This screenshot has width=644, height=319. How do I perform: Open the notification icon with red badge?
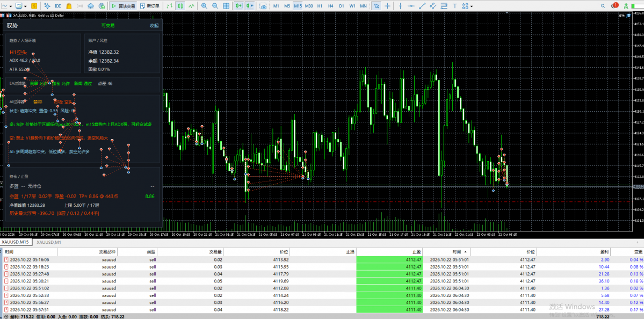pos(614,6)
